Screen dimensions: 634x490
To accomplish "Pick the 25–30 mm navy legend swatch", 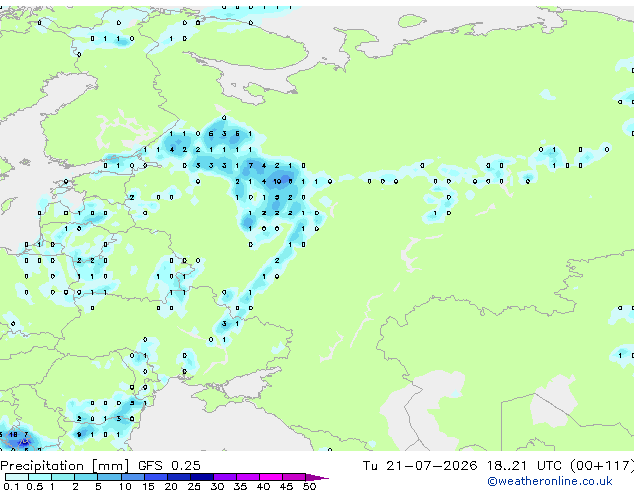I will tap(202, 477).
